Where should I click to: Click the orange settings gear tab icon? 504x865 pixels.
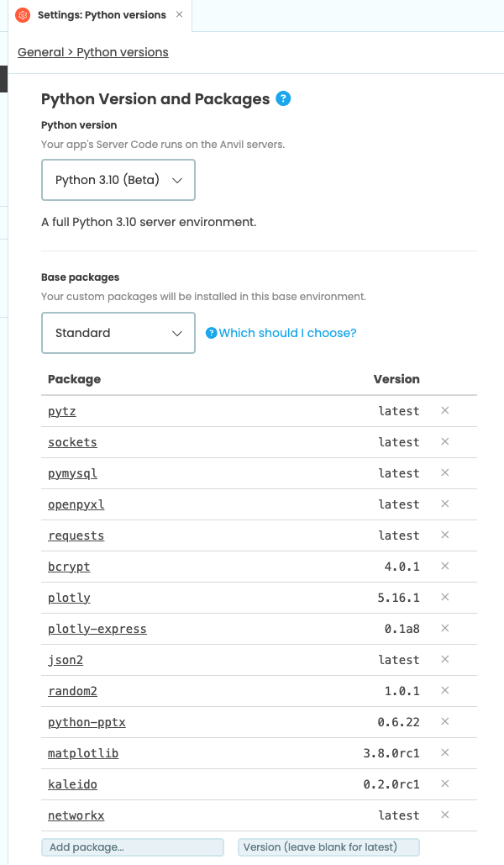[x=23, y=15]
